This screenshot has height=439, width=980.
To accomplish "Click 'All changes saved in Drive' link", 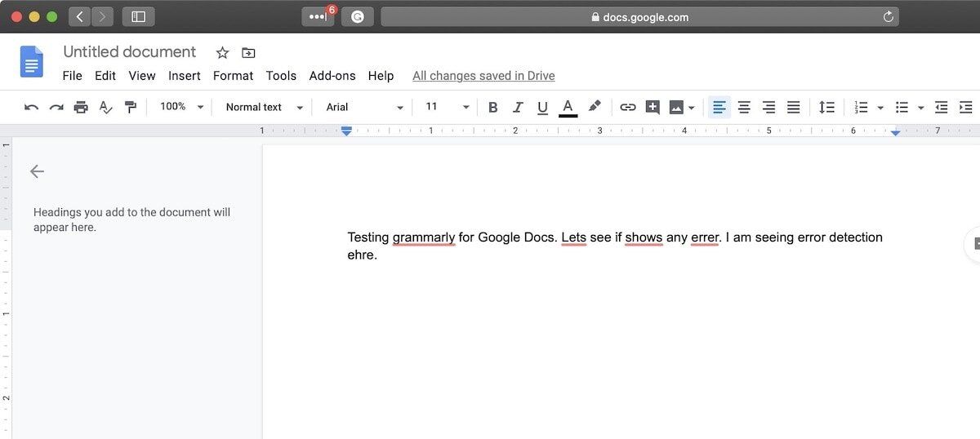I will coord(483,76).
